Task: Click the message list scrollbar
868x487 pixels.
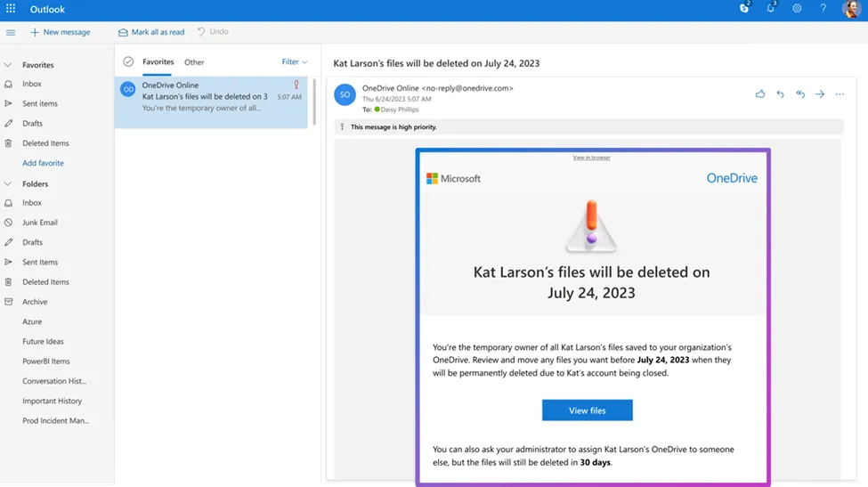Action: pyautogui.click(x=313, y=101)
